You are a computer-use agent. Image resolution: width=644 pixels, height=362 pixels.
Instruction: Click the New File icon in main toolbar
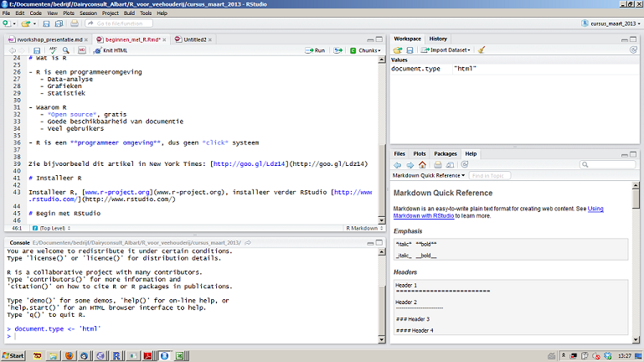[6, 23]
